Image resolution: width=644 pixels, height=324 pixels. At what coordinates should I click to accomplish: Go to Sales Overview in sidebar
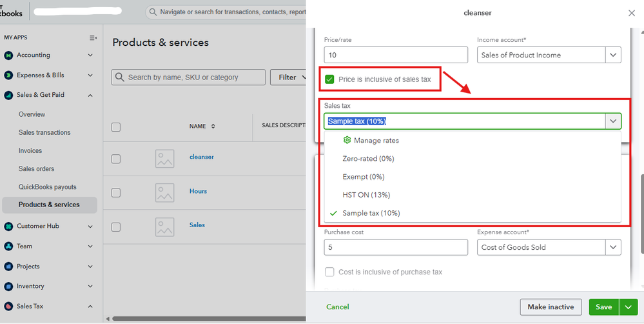point(32,114)
